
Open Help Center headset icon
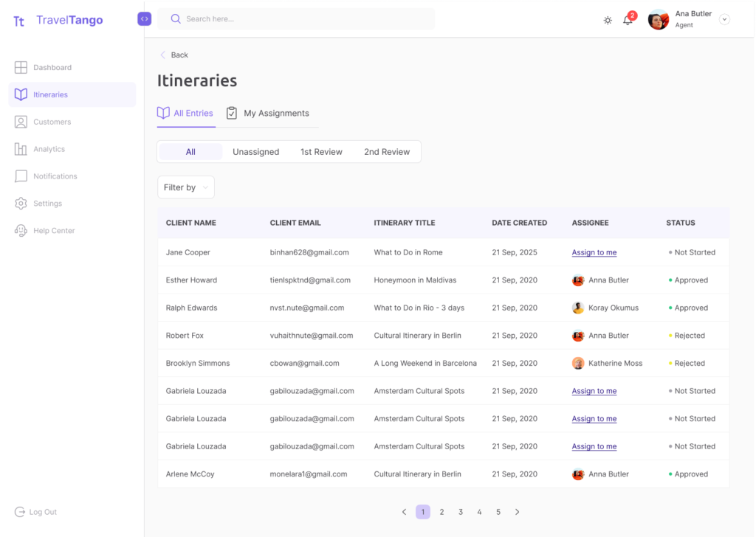pyautogui.click(x=21, y=231)
